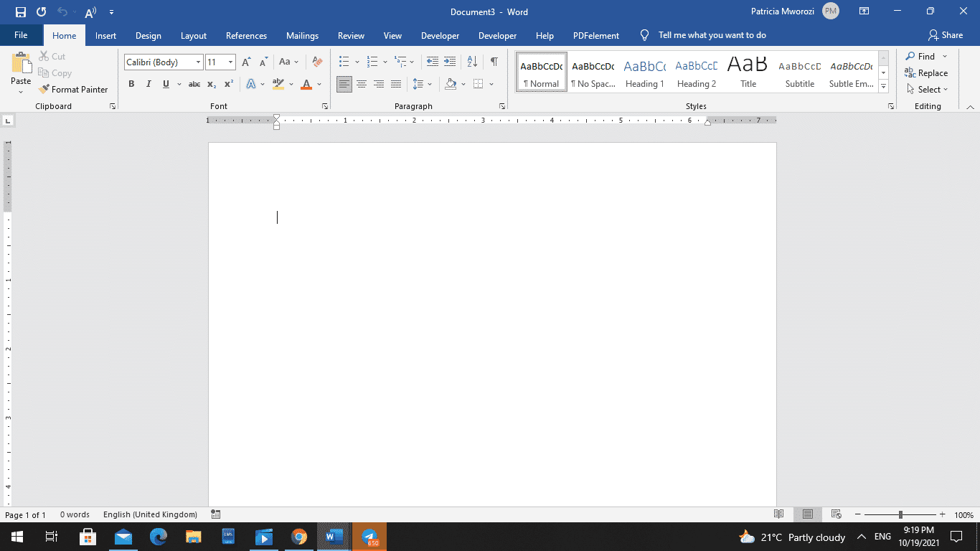Screen dimensions: 980x551
Task: Open the Bullets list dropdown arrow
Action: pos(357,62)
